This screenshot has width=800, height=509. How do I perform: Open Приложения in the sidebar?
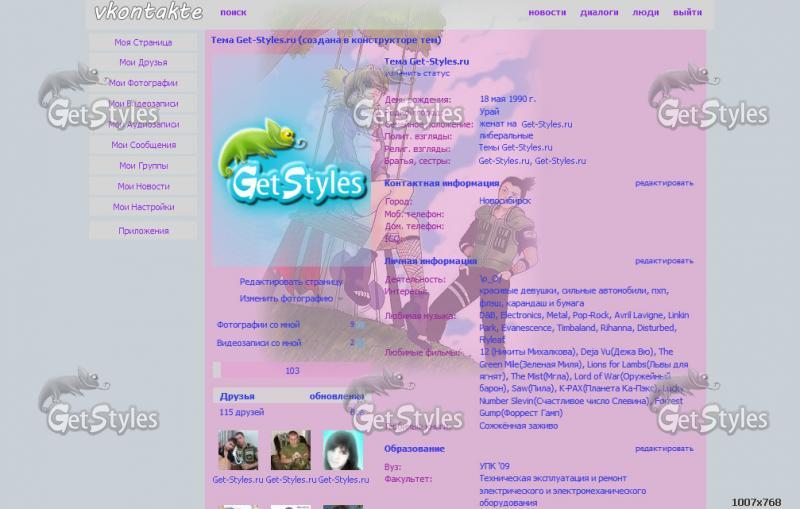tap(143, 231)
